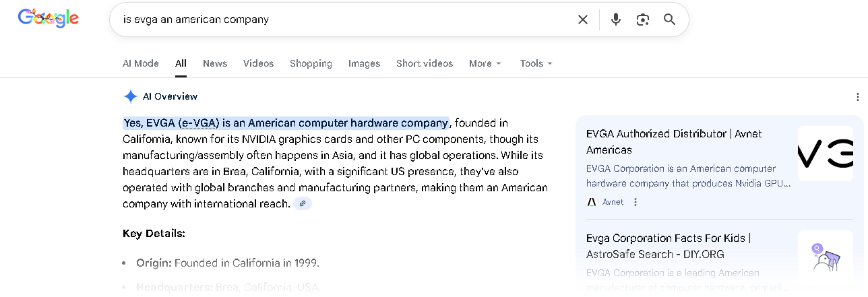Select the News tab
Viewport: 868px width, 297px height.
215,63
